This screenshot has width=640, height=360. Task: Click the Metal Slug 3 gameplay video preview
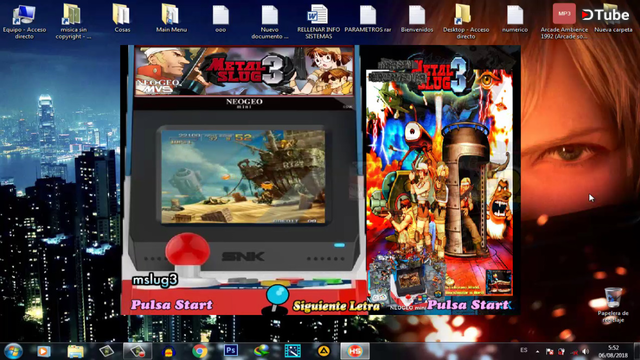coord(243,176)
